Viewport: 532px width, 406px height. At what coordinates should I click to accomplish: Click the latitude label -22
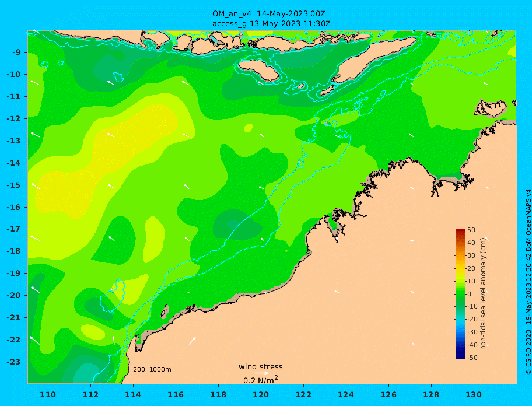(14, 340)
